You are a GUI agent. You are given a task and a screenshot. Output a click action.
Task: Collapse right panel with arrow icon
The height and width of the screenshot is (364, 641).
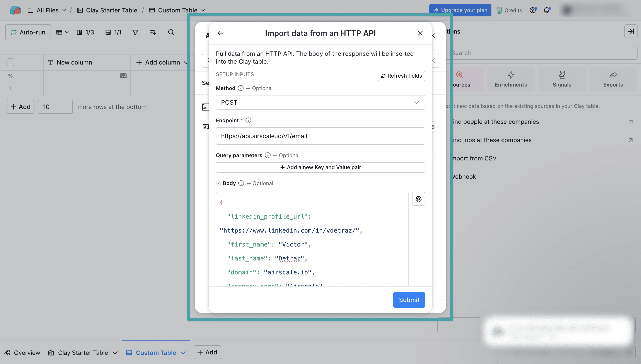point(631,32)
